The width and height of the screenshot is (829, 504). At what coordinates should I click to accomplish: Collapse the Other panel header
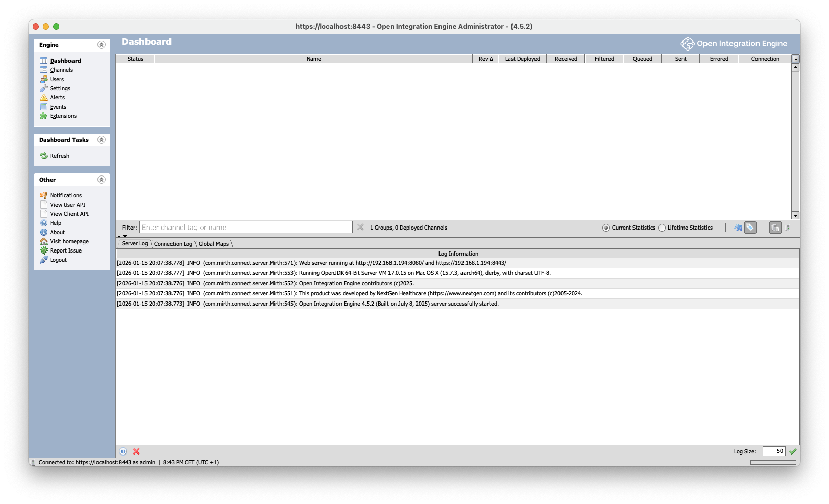point(101,180)
